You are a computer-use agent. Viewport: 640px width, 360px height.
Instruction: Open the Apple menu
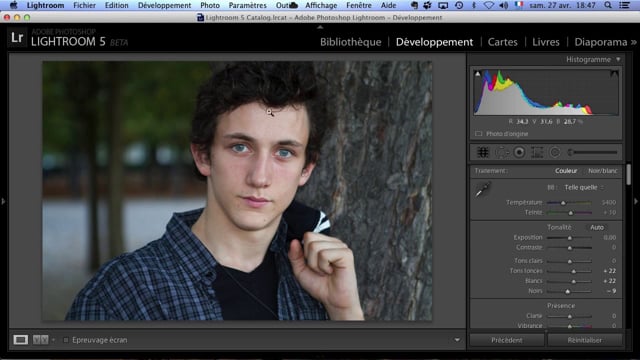(x=13, y=5)
